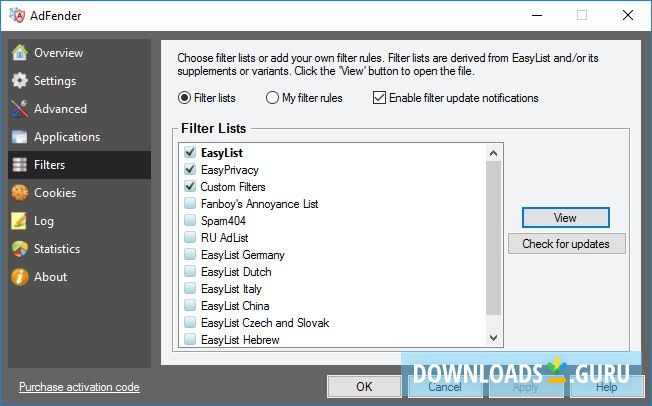Click the Cancel button
This screenshot has height=406, width=652.
click(x=445, y=386)
